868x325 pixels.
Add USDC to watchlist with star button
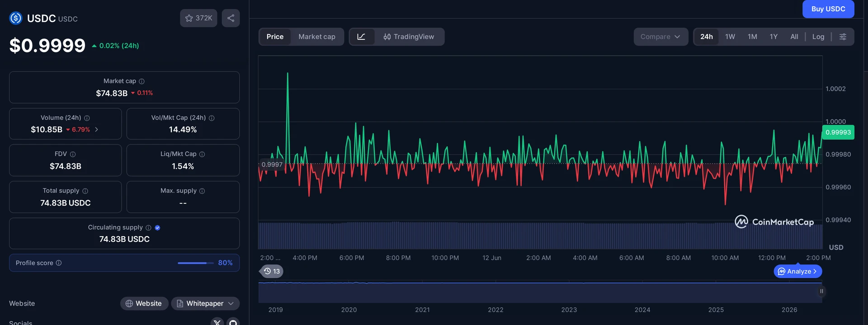click(x=198, y=18)
